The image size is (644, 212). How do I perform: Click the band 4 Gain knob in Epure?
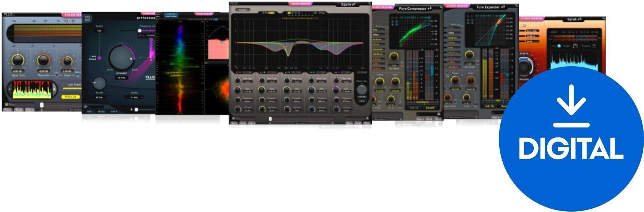point(312,90)
